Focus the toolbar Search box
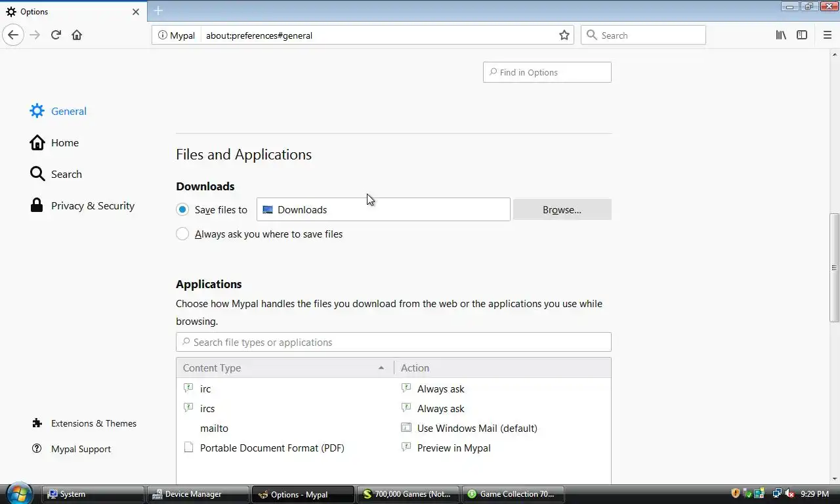 [643, 35]
